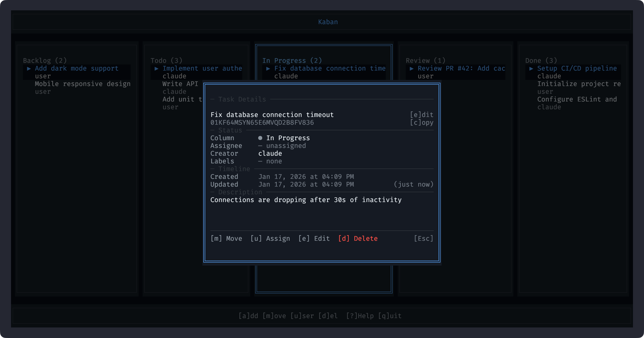Expand the 'Setup CI/CD pipeline' triangle
This screenshot has height=338, width=644.
(x=531, y=68)
